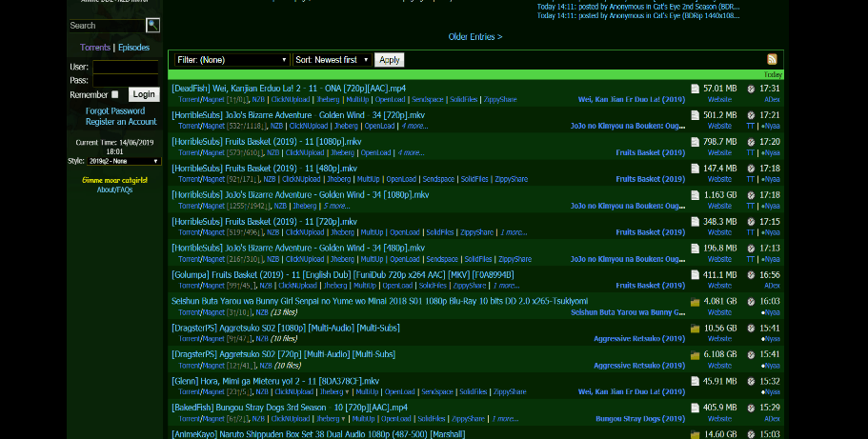Open ADex source link at 17:31
868x439 pixels.
coord(772,100)
